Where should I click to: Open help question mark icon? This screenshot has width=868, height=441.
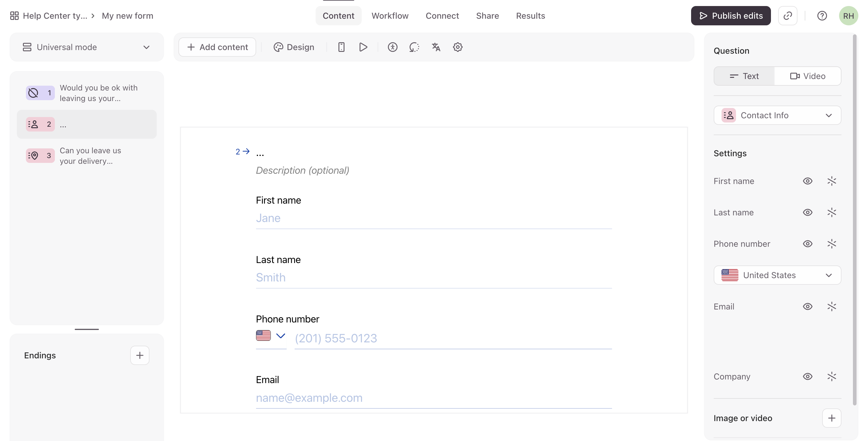822,16
